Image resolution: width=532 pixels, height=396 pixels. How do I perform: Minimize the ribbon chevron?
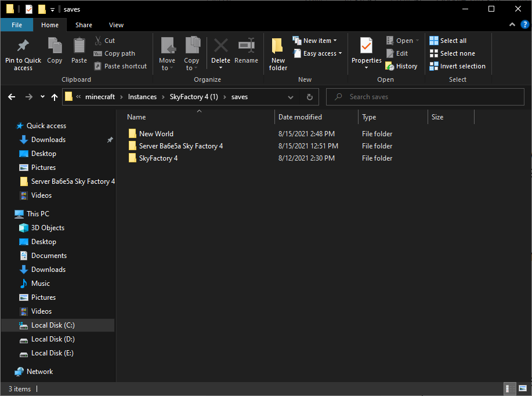[x=512, y=24]
